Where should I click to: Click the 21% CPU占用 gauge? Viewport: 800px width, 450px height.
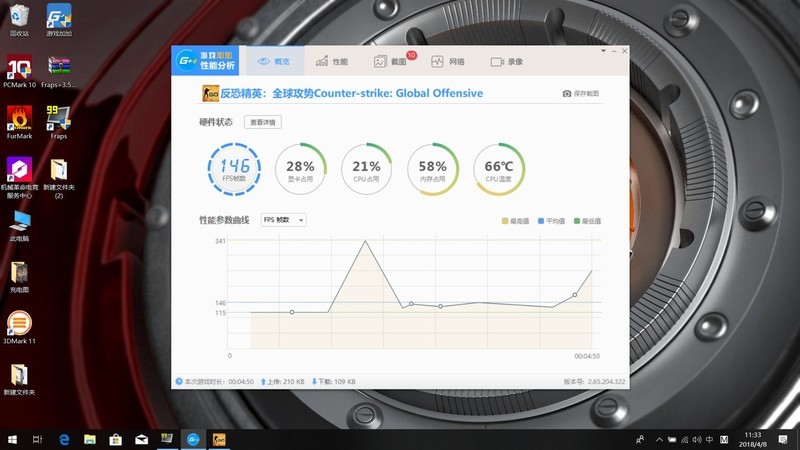(x=366, y=169)
